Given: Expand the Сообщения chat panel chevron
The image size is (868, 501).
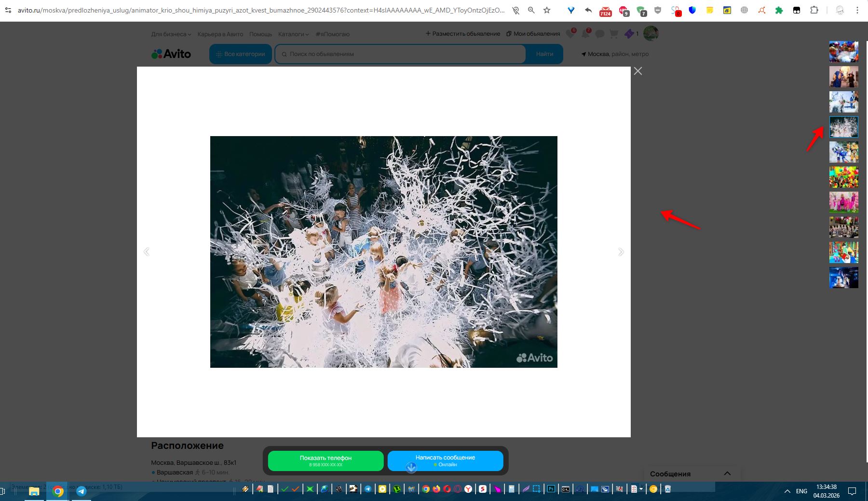Looking at the screenshot, I should coord(727,473).
